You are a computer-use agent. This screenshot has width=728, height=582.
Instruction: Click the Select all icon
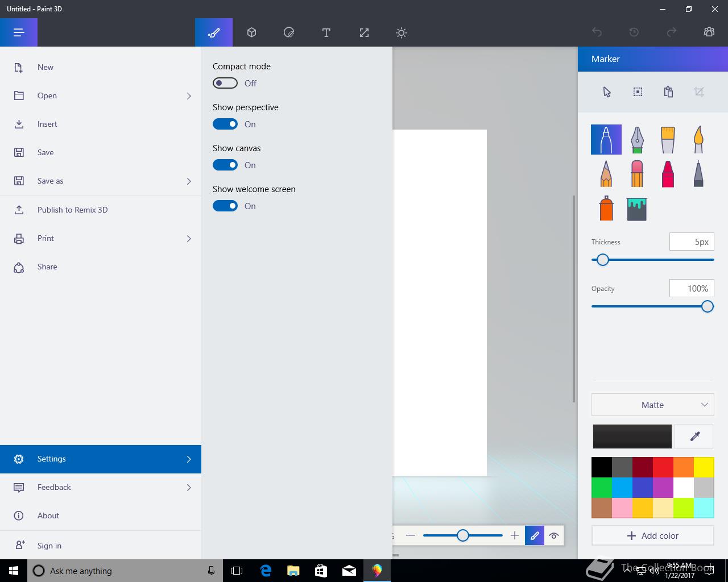[x=638, y=92]
